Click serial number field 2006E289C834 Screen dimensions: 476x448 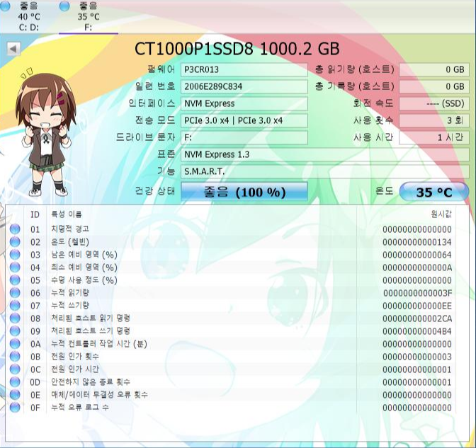[244, 86]
